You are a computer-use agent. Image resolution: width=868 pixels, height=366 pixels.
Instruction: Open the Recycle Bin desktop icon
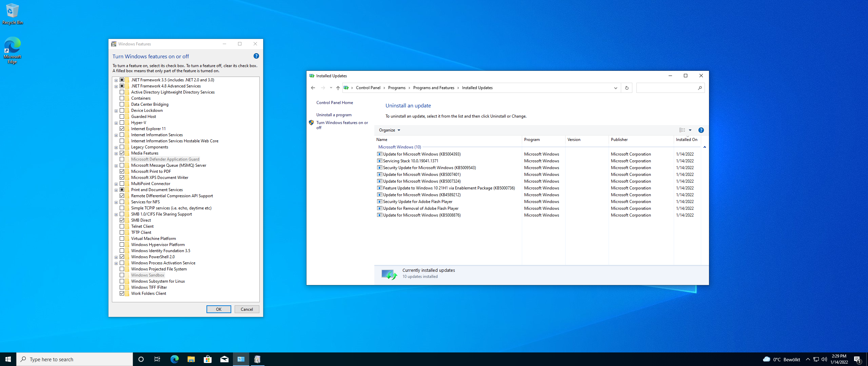pyautogui.click(x=13, y=14)
